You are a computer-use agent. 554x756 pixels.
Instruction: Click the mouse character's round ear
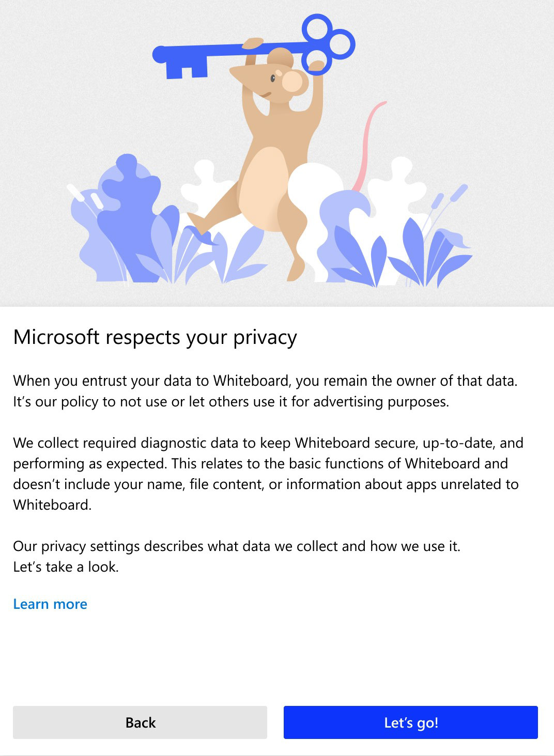pos(293,82)
